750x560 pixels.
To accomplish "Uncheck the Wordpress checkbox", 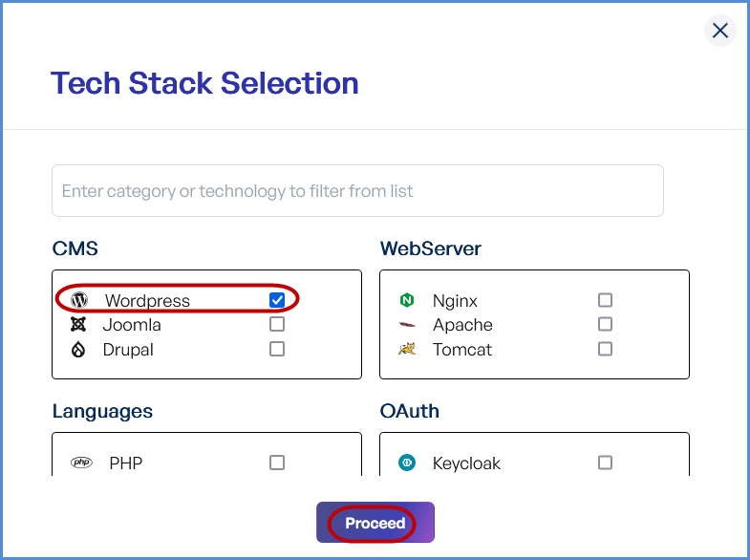I will click(277, 300).
